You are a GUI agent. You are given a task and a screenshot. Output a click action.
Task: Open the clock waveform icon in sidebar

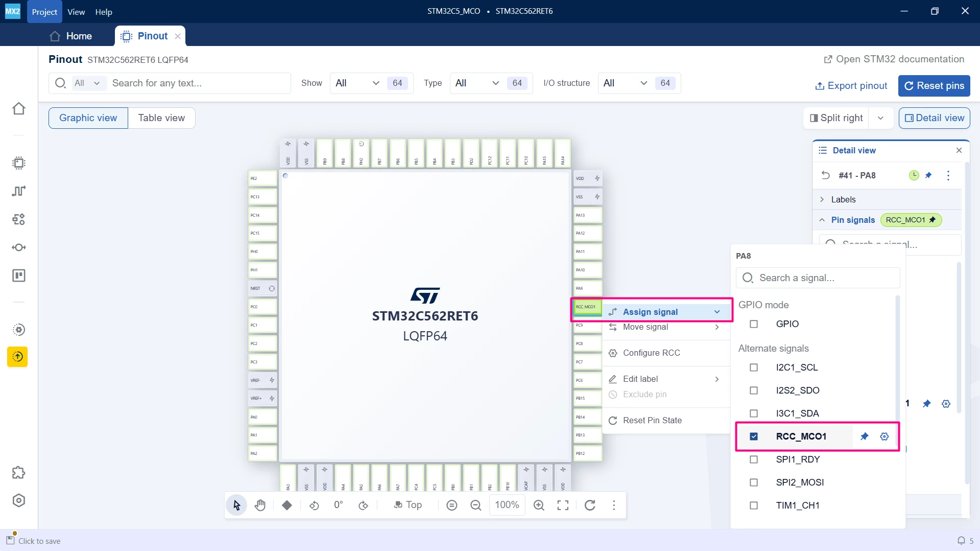coord(19,191)
